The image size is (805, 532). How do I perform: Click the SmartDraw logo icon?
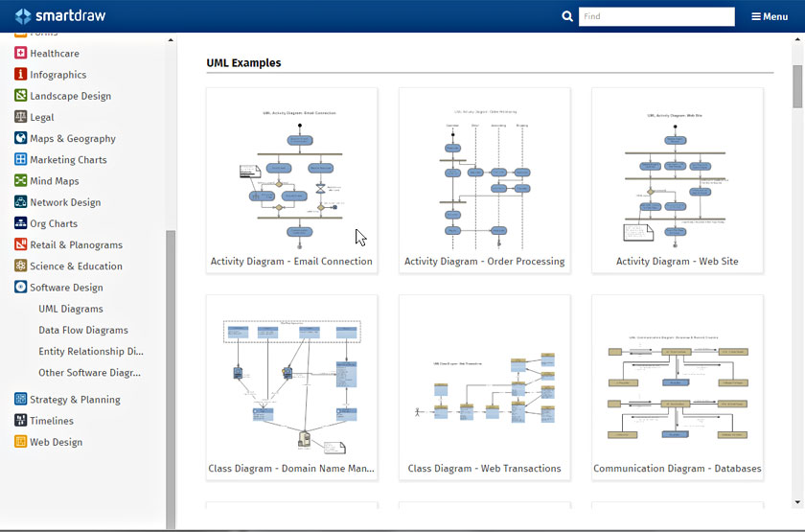pyautogui.click(x=23, y=15)
